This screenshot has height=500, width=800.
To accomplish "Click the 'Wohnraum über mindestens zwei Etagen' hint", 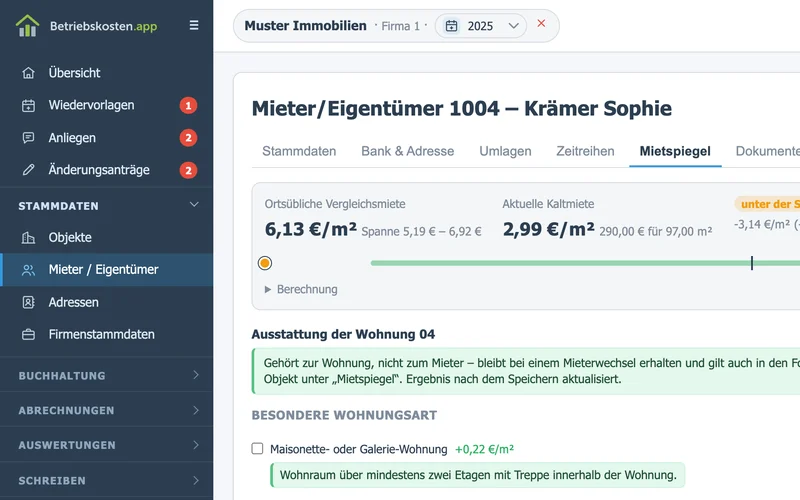I will point(478,475).
